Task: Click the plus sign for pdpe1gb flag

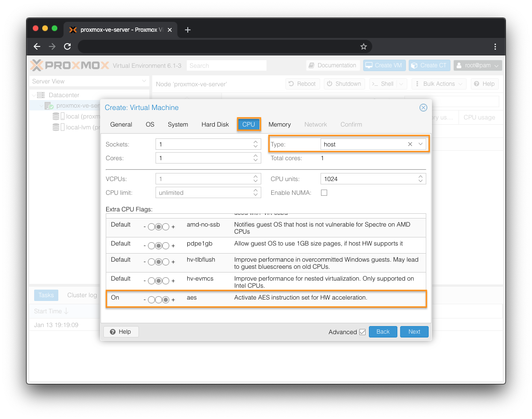Action: click(173, 246)
